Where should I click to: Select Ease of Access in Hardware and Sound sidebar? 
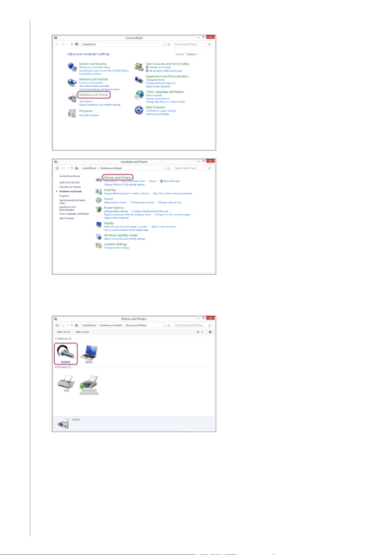tap(66, 218)
